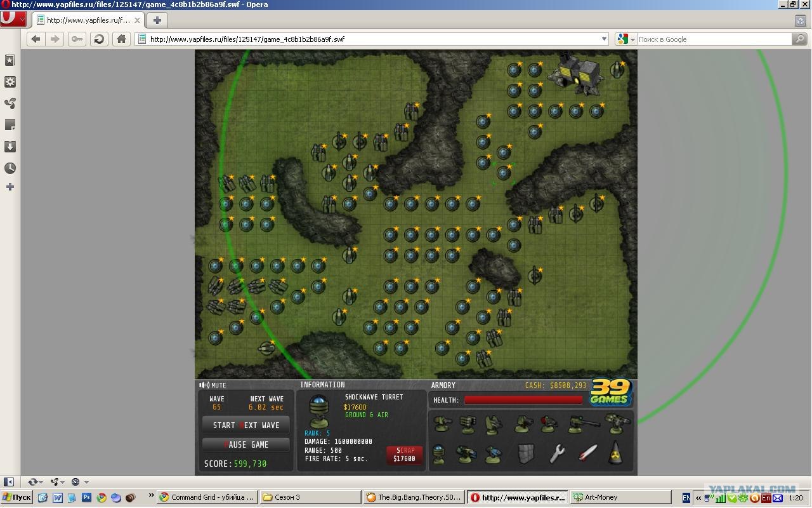This screenshot has height=508, width=812.
Task: Select the first turret in the Armory top row
Action: [x=442, y=424]
